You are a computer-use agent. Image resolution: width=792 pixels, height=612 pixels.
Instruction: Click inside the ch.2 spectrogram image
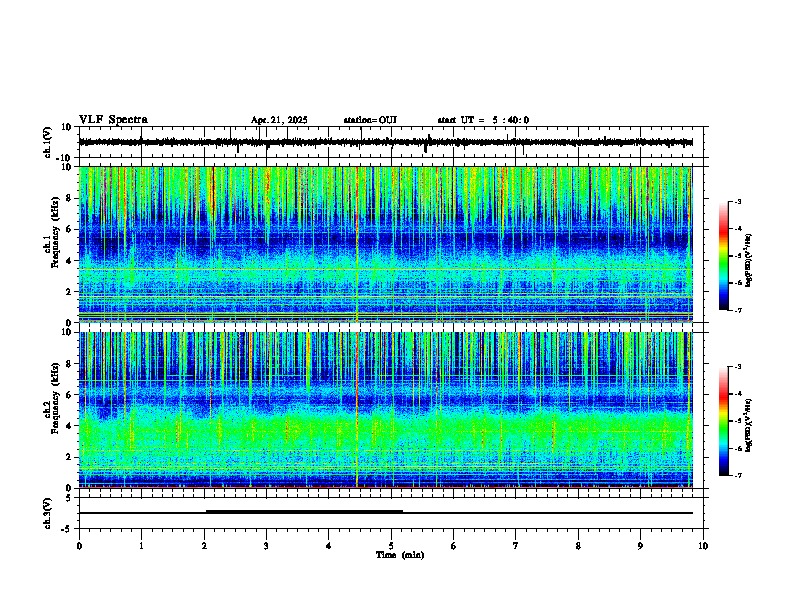click(x=385, y=410)
